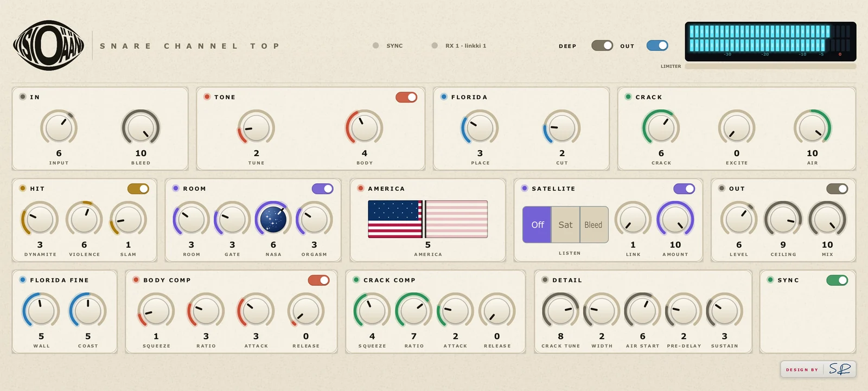Image resolution: width=868 pixels, height=391 pixels.
Task: Turn off the ROOM section switch
Action: [x=323, y=189]
